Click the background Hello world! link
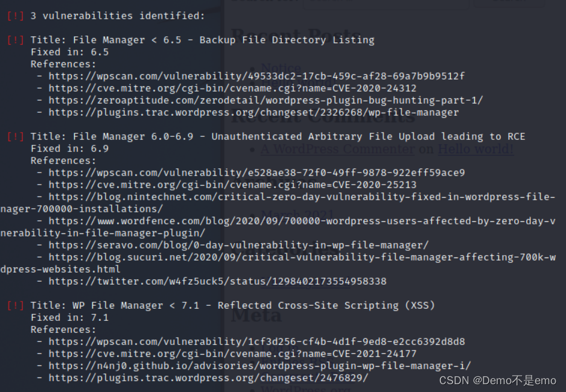566x392 pixels. pyautogui.click(x=475, y=149)
